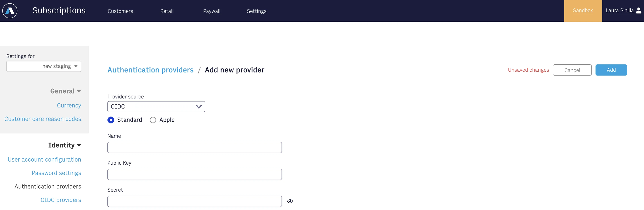Viewport: 644px width, 210px height.
Task: Click into the Name input field
Action: [x=194, y=147]
